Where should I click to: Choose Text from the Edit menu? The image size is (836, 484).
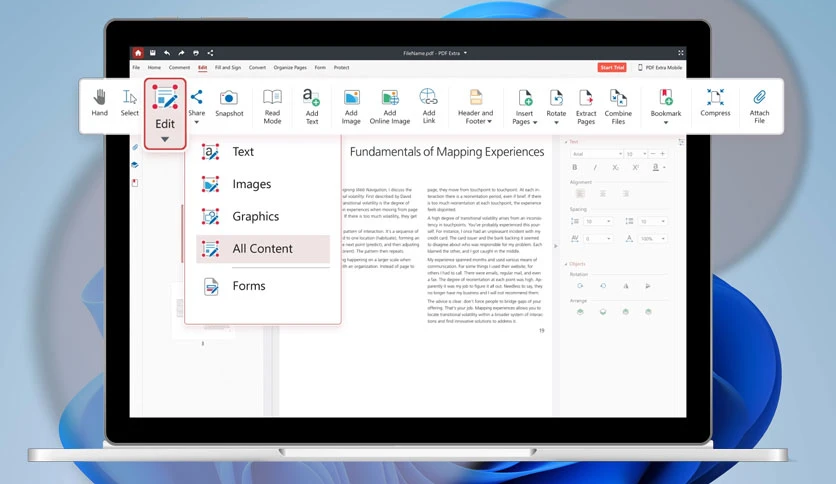[263, 152]
